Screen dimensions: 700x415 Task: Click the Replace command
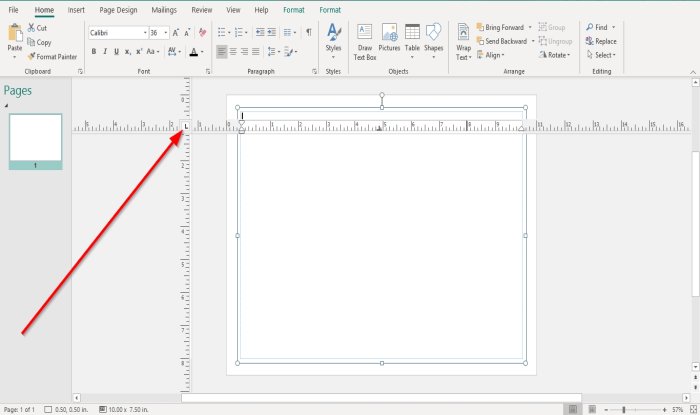601,41
